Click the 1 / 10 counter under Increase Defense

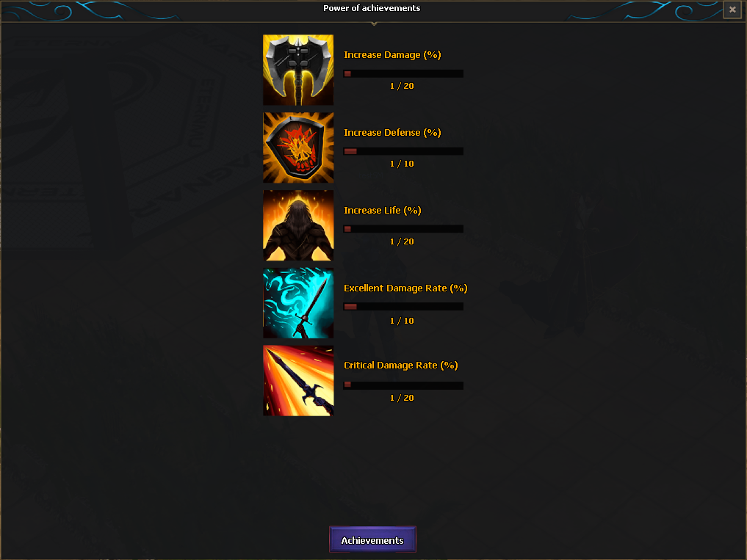(x=402, y=164)
